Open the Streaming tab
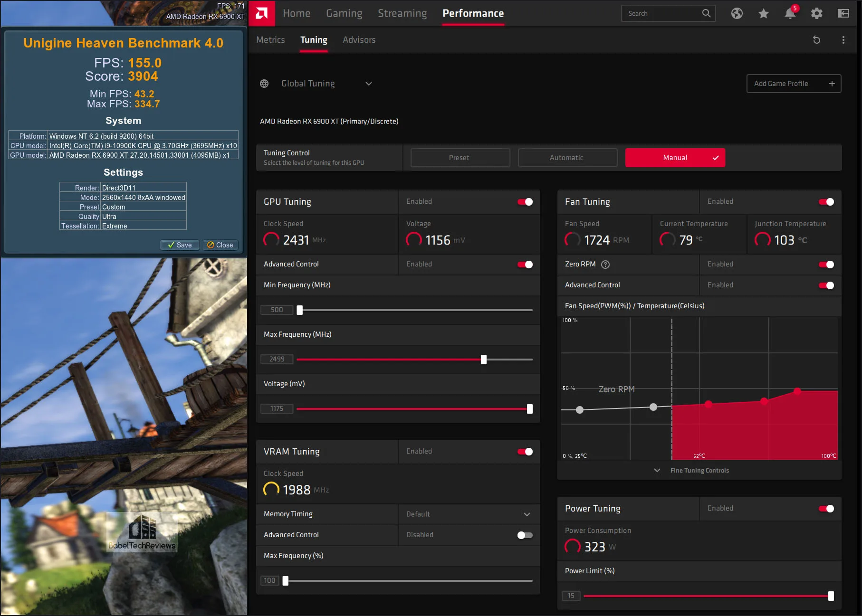Viewport: 862px width, 616px height. (x=402, y=13)
